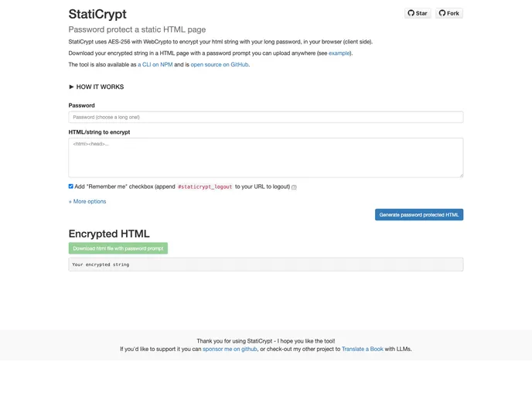Click the HTML/string to encrypt label
This screenshot has width=532, height=396.
click(x=99, y=132)
